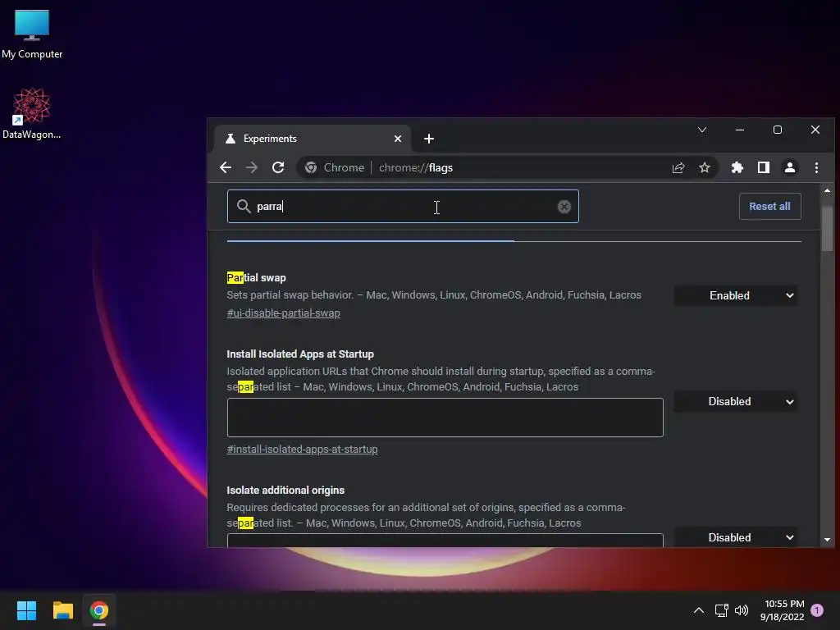
Task: Toggle the Chrome side panel icon
Action: tap(764, 167)
